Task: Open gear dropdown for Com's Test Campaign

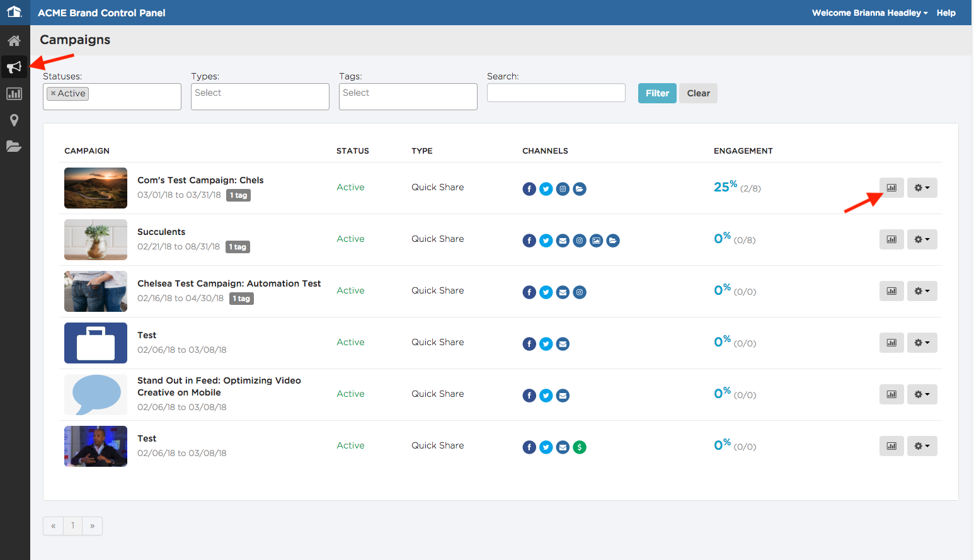Action: (922, 188)
